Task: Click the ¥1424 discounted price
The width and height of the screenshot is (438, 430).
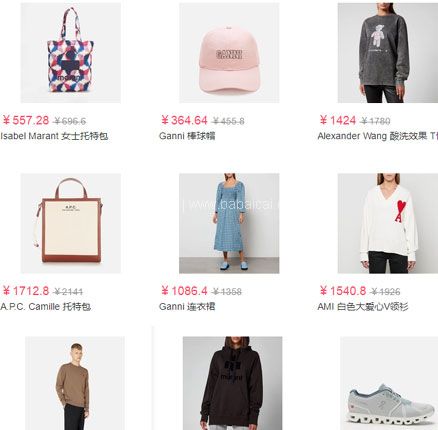Action: pyautogui.click(x=338, y=120)
